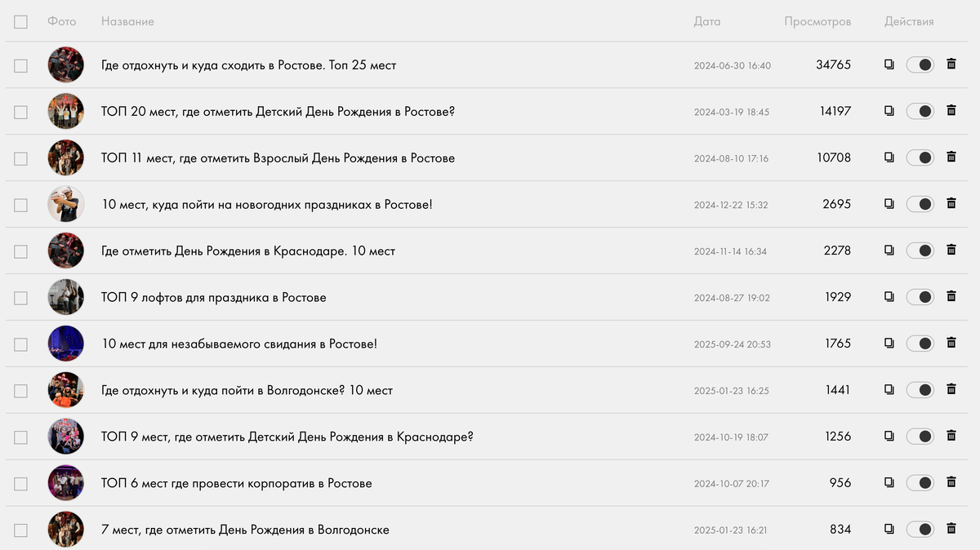This screenshot has width=980, height=550.
Task: Click the photo of the корпоратив article
Action: [66, 482]
